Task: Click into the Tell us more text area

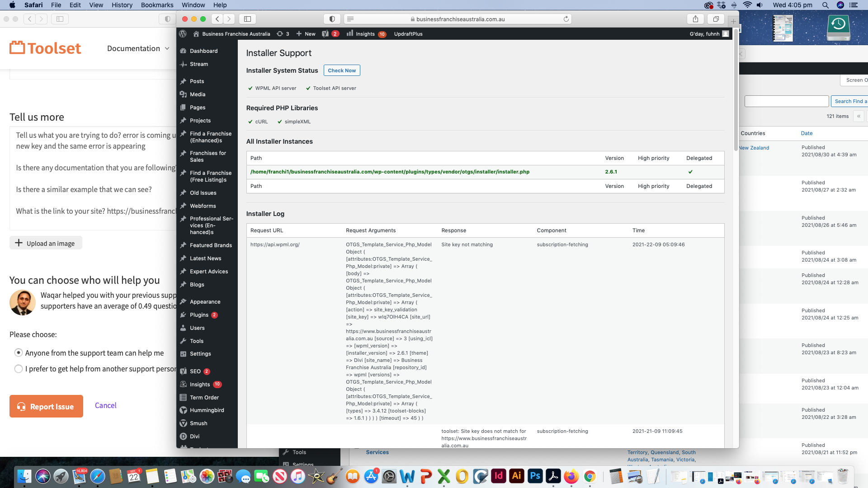Action: coord(93,178)
